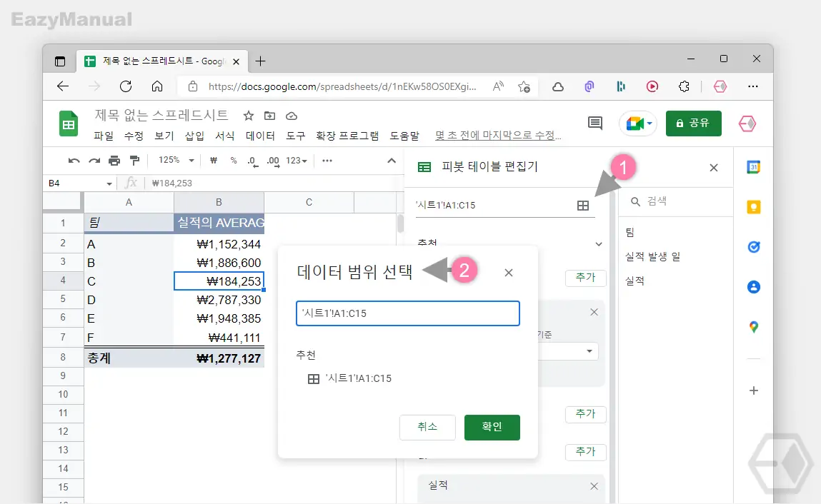Select the grid icon for the pivot data range
This screenshot has width=821, height=504.
tap(583, 206)
